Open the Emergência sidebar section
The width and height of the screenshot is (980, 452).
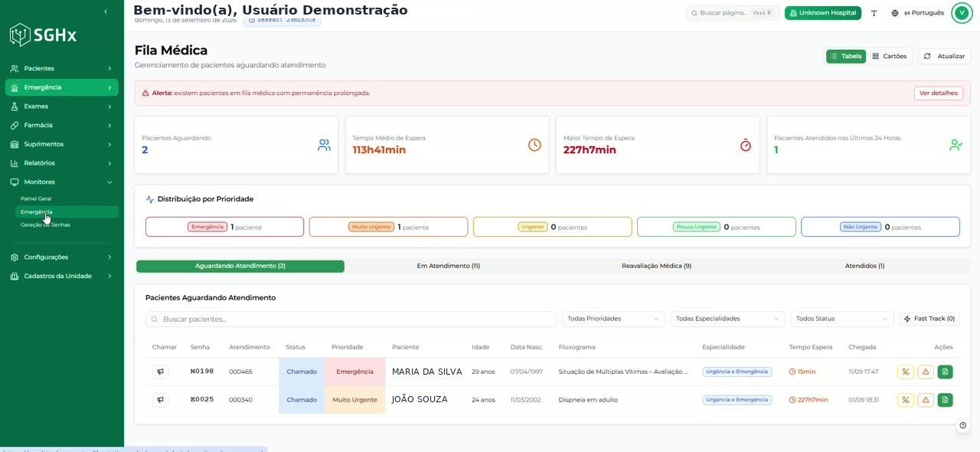tap(61, 87)
